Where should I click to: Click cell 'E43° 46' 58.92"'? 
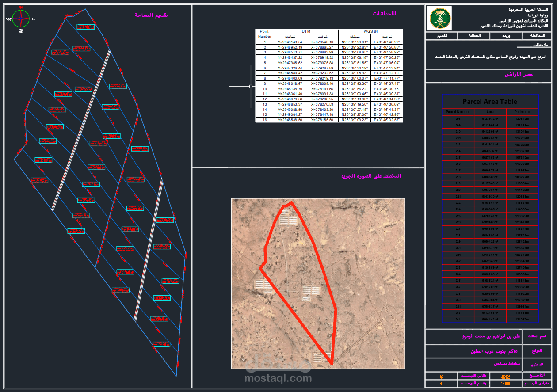click(387, 52)
